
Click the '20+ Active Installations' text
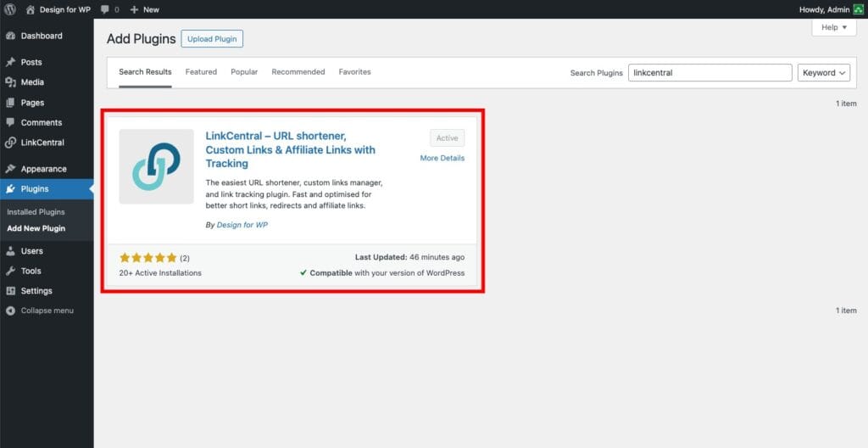coord(160,273)
